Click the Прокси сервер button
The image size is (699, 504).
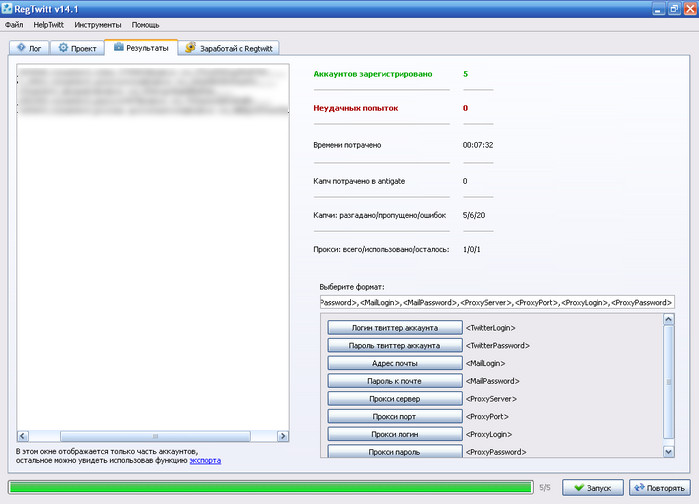[395, 399]
